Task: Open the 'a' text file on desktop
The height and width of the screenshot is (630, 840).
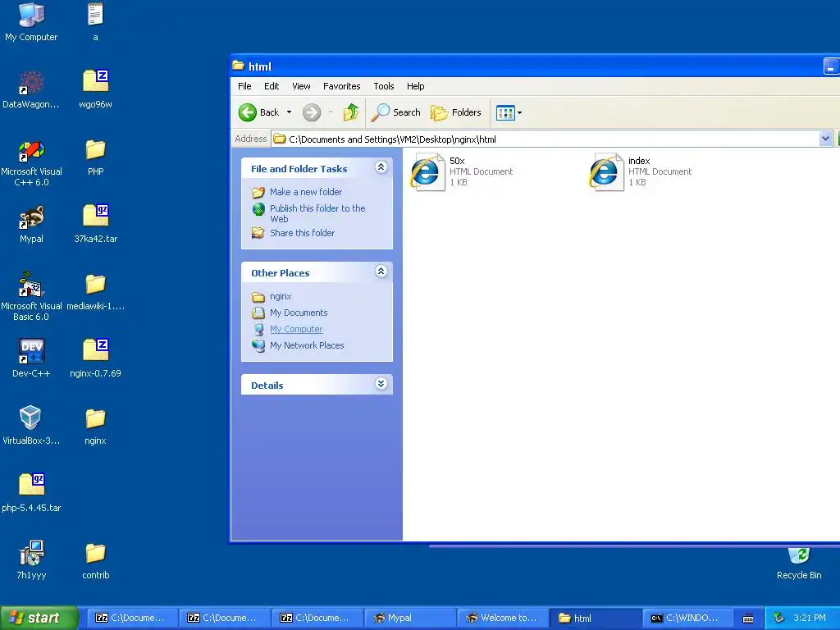Action: [x=95, y=22]
